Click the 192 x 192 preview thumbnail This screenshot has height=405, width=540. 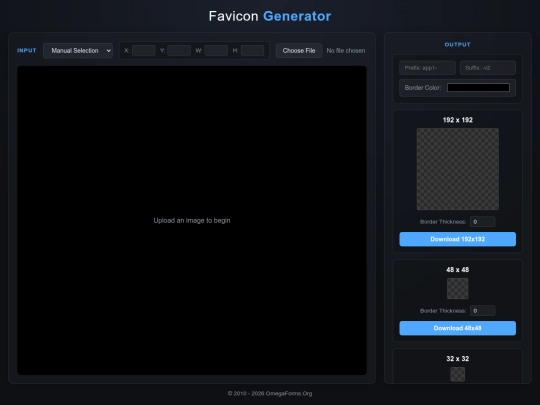point(458,169)
